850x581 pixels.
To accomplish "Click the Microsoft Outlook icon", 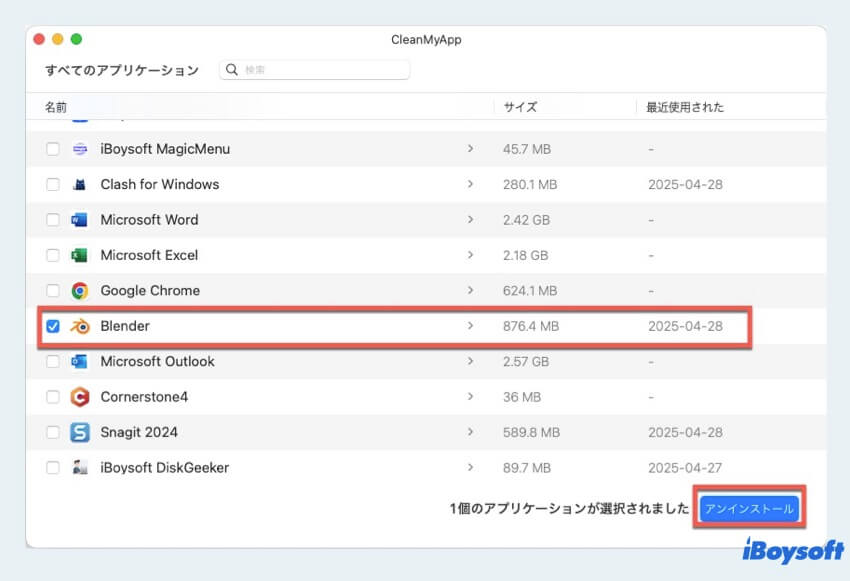I will coord(80,362).
